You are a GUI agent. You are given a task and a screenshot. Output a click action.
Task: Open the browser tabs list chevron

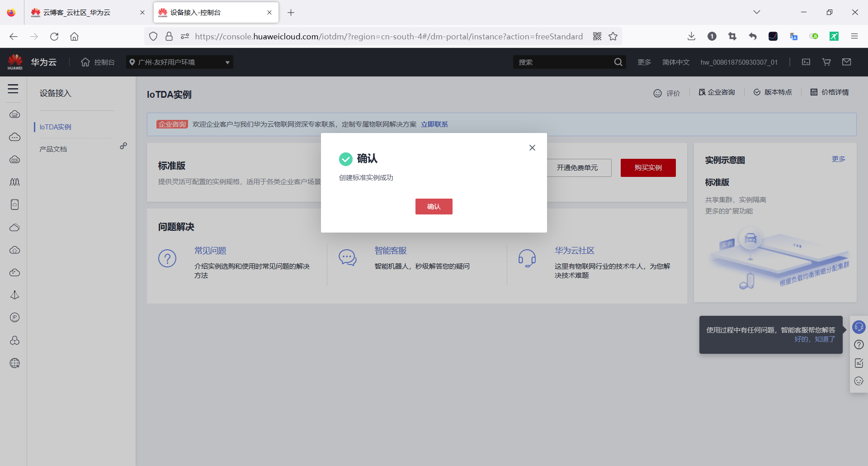click(757, 12)
